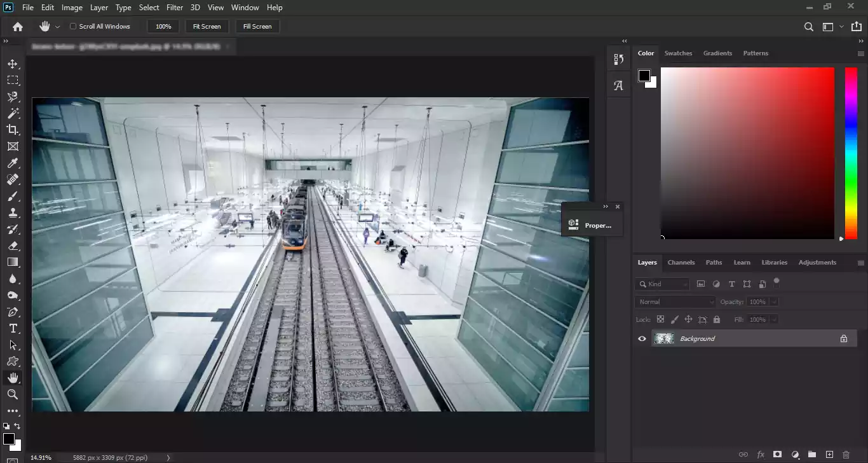Click the Background layer thumbnail
Screen dimensions: 868x463
click(x=664, y=339)
